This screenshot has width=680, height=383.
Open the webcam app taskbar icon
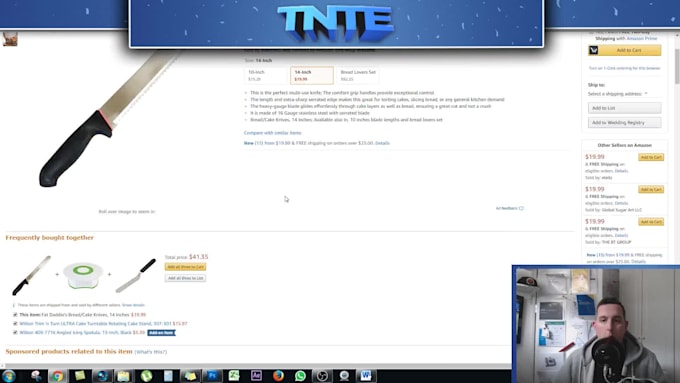[344, 376]
